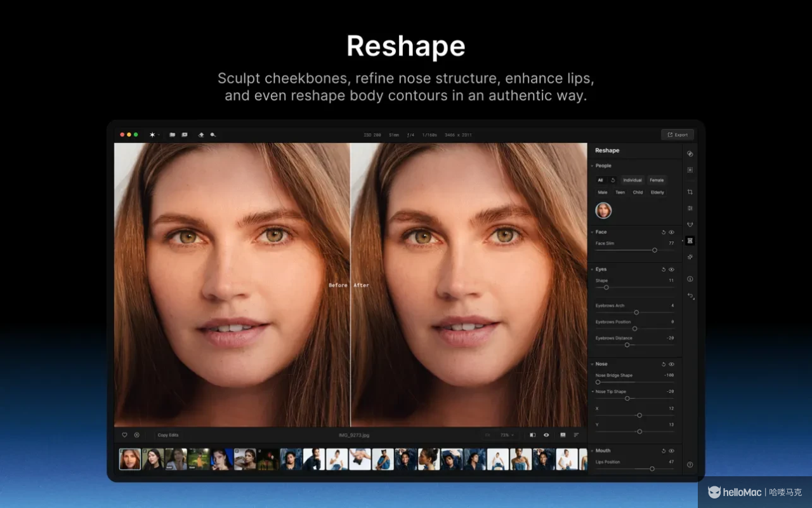
Task: Select the Crop tool in right sidebar
Action: click(690, 192)
